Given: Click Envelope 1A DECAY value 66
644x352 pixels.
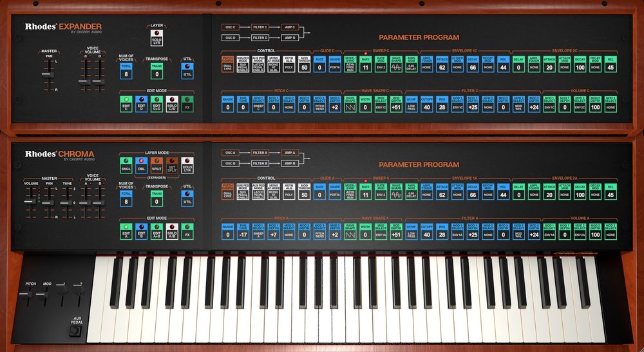Looking at the screenshot, I should click(473, 191).
